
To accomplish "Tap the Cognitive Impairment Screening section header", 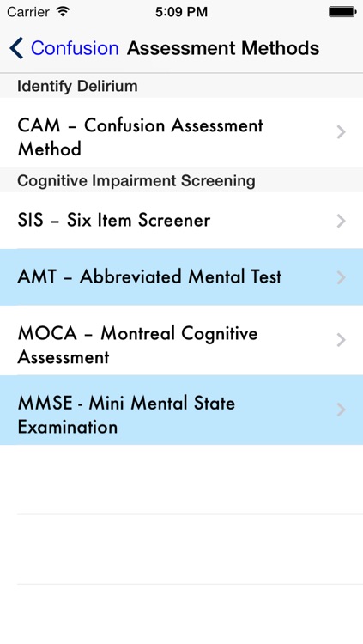I will click(182, 180).
